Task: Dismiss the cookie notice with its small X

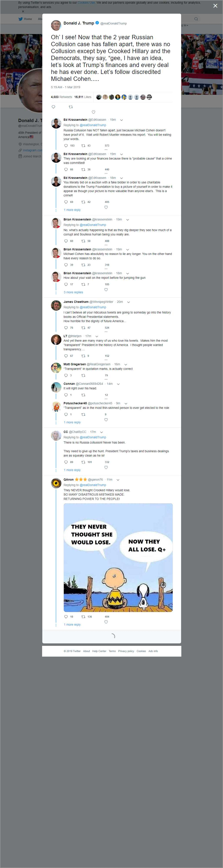Action: tap(23, 11)
